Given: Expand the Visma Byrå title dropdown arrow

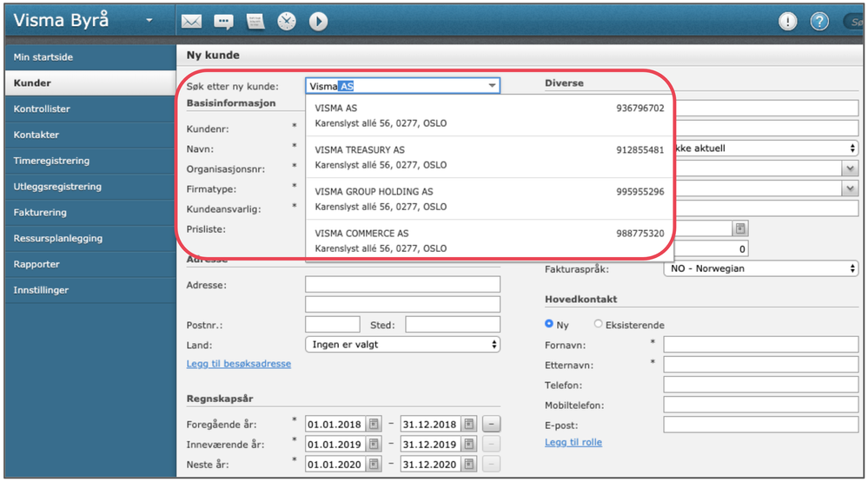Looking at the screenshot, I should point(149,21).
